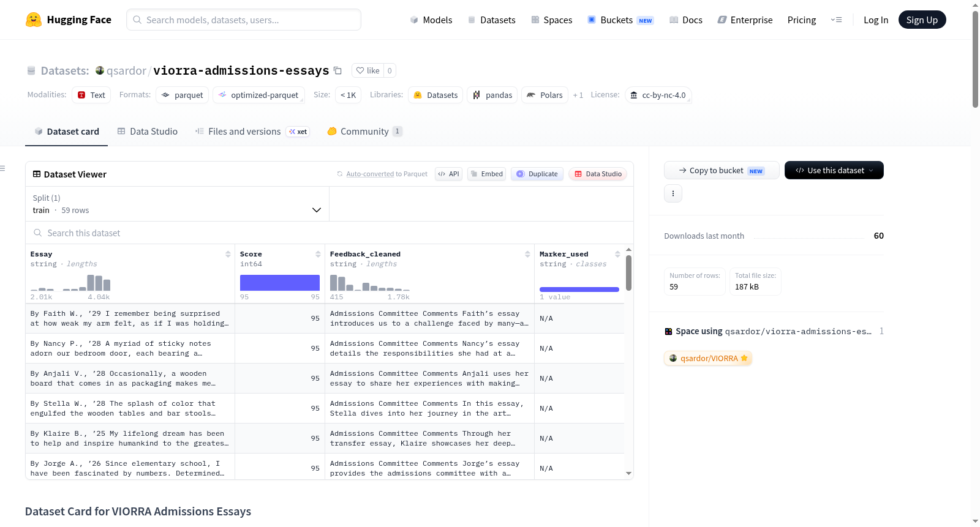
Task: Click the qsardor user avatar
Action: tap(100, 70)
